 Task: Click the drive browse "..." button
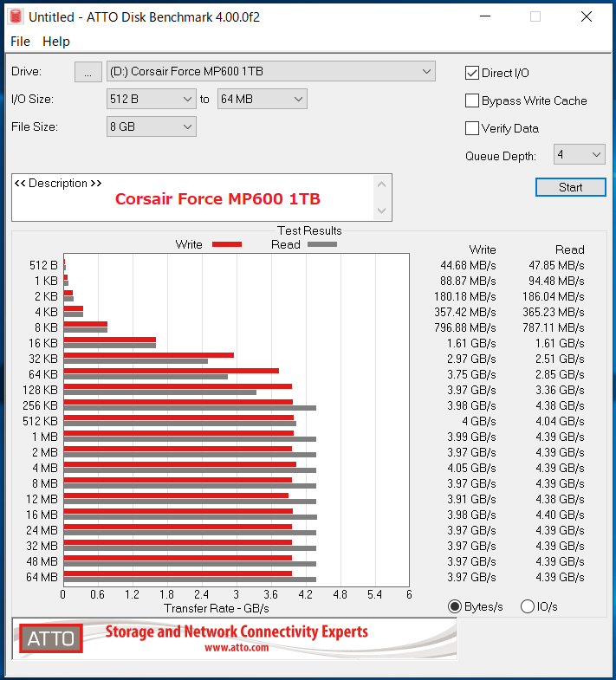(88, 72)
